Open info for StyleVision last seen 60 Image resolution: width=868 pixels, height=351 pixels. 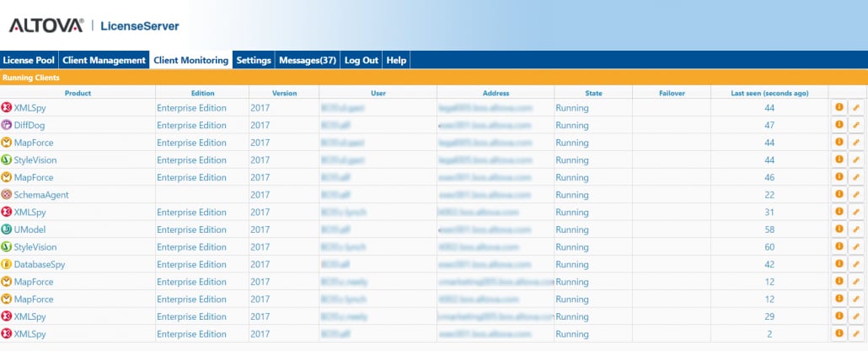pyautogui.click(x=839, y=246)
